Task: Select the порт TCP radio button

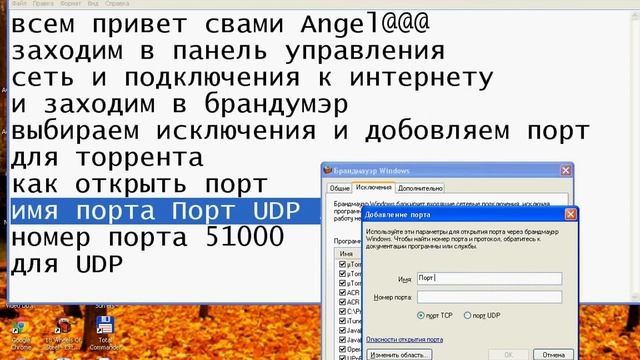Action: point(421,316)
